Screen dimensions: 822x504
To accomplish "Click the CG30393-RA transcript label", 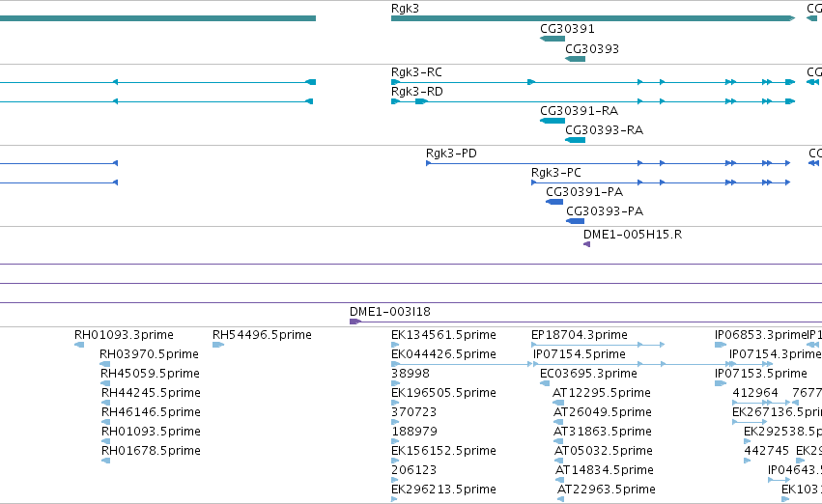I will [x=604, y=130].
